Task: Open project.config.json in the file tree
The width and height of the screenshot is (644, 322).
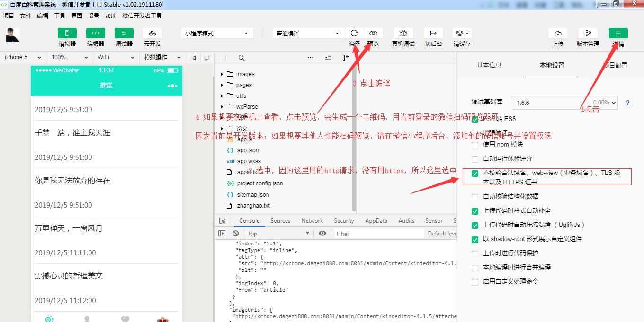Action: (260, 183)
